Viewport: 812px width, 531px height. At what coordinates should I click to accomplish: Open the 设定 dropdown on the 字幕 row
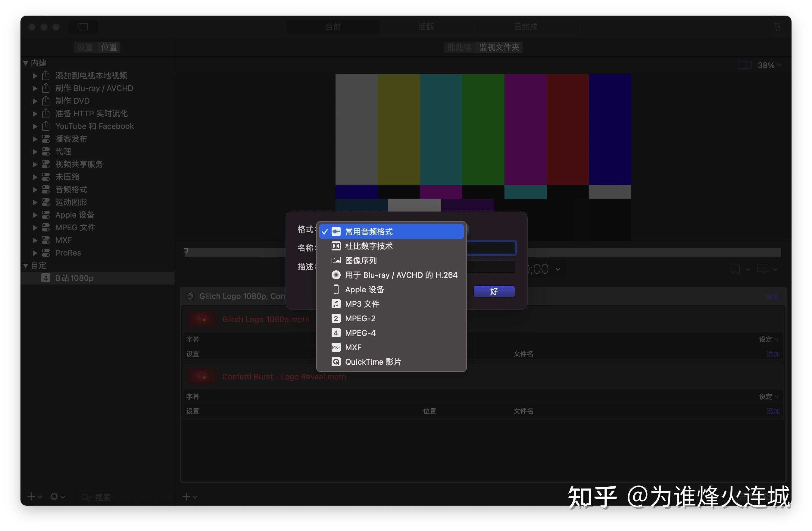click(x=768, y=339)
